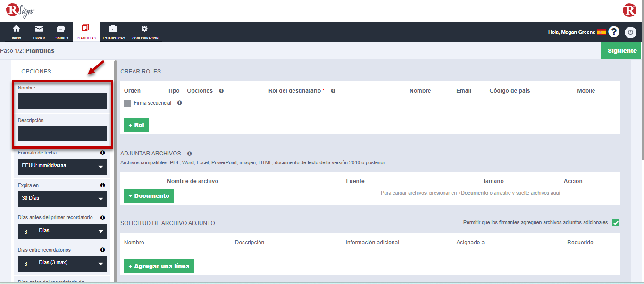
Task: Click the + Documento button
Action: click(149, 196)
